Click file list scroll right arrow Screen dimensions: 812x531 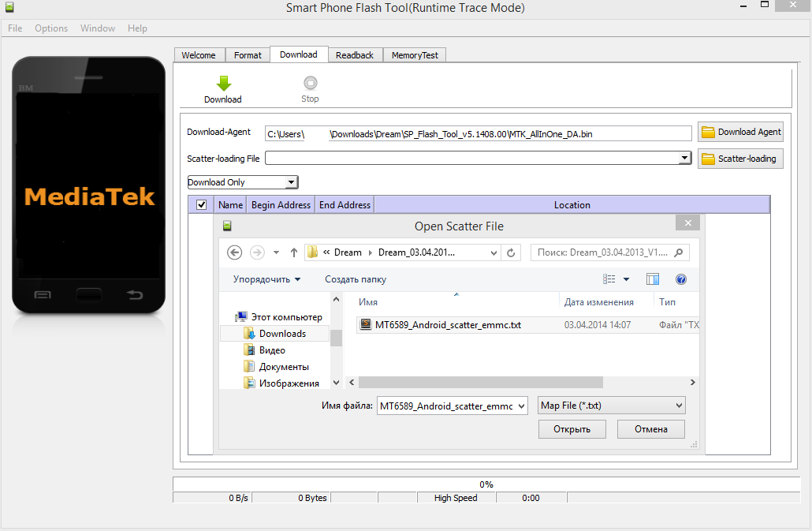coord(693,383)
